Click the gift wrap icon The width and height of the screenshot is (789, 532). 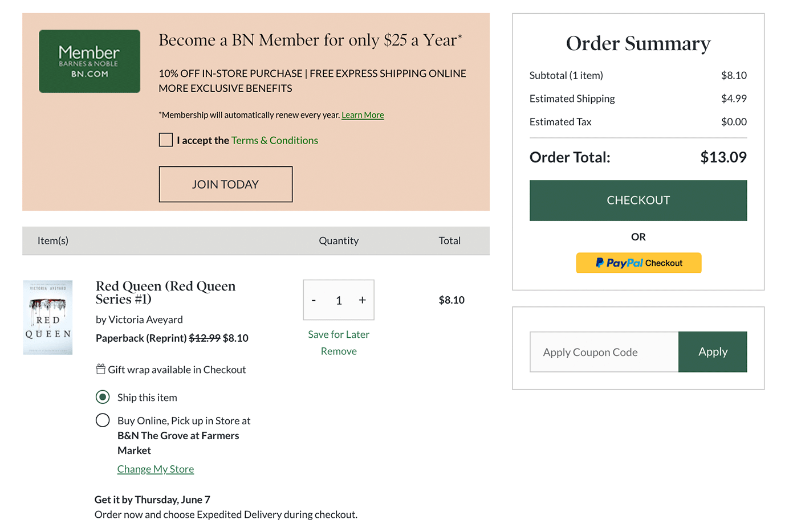[x=100, y=369]
